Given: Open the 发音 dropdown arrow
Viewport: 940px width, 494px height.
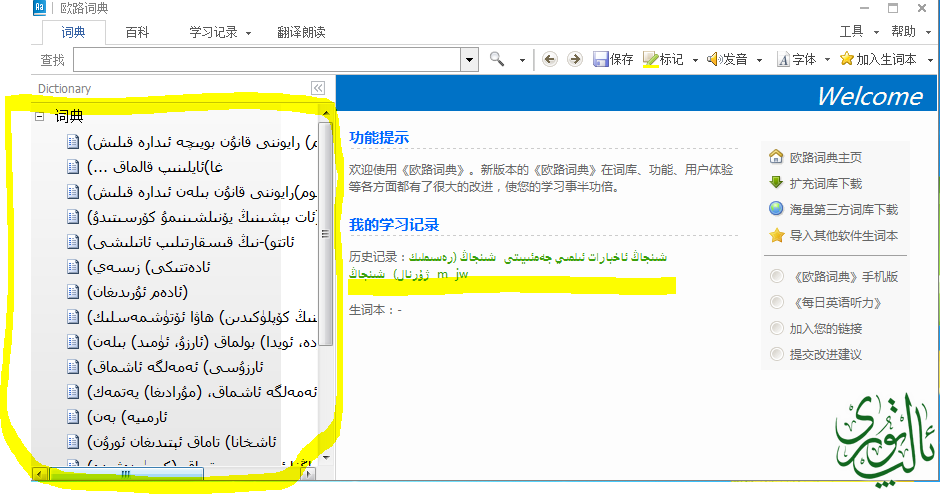Looking at the screenshot, I should (760, 60).
